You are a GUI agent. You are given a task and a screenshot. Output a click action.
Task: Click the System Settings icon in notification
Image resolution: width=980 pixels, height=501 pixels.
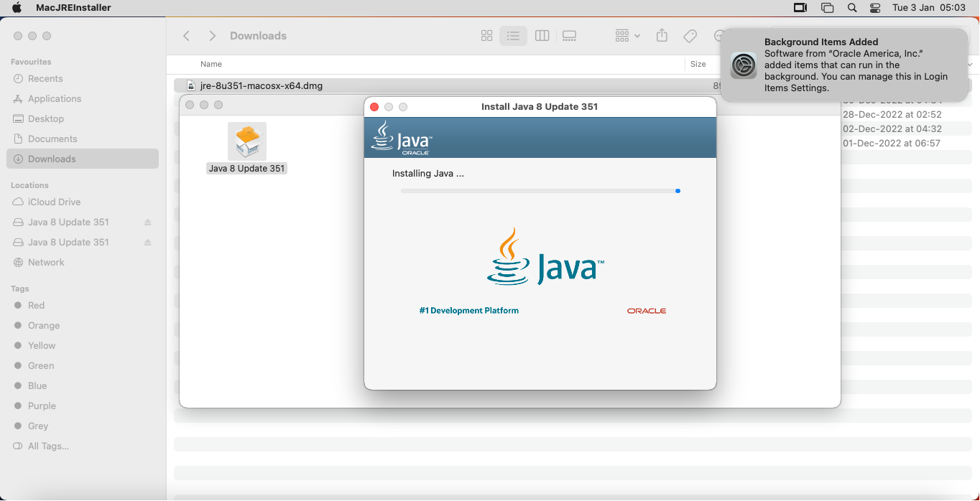coord(744,65)
